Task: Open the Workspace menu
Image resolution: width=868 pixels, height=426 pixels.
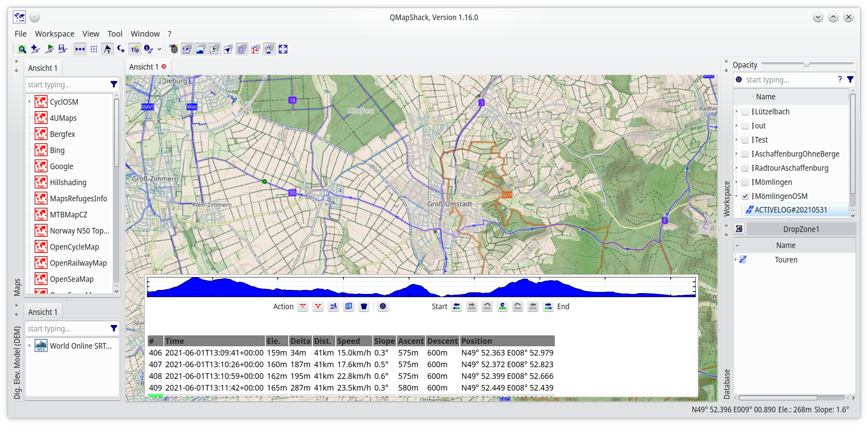Action: point(54,34)
